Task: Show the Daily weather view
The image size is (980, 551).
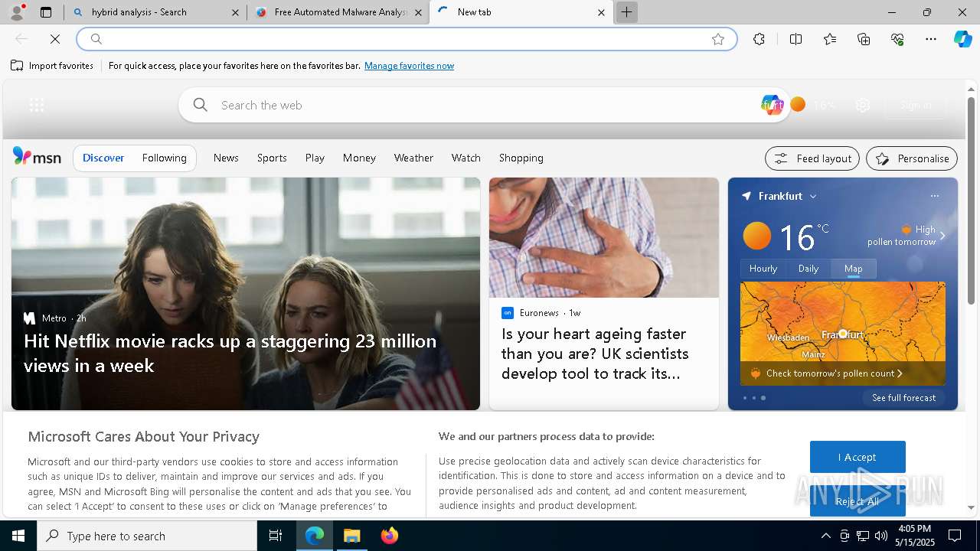Action: 808,269
